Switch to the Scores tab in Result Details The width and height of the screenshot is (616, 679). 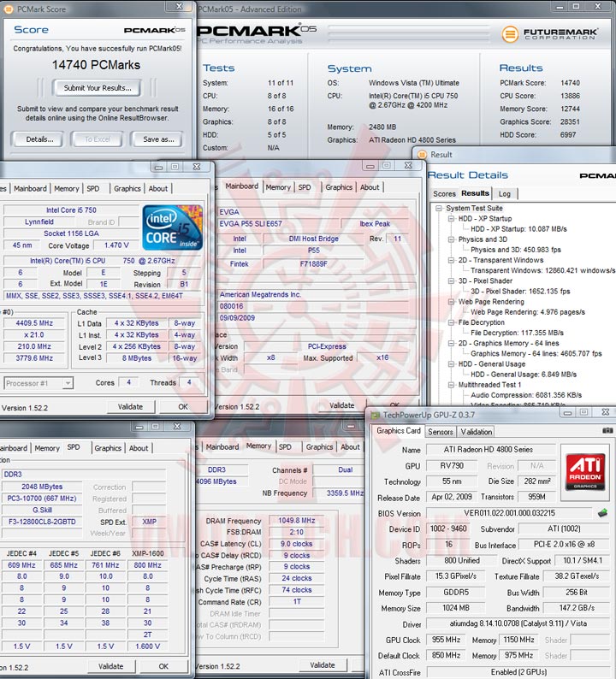(444, 194)
